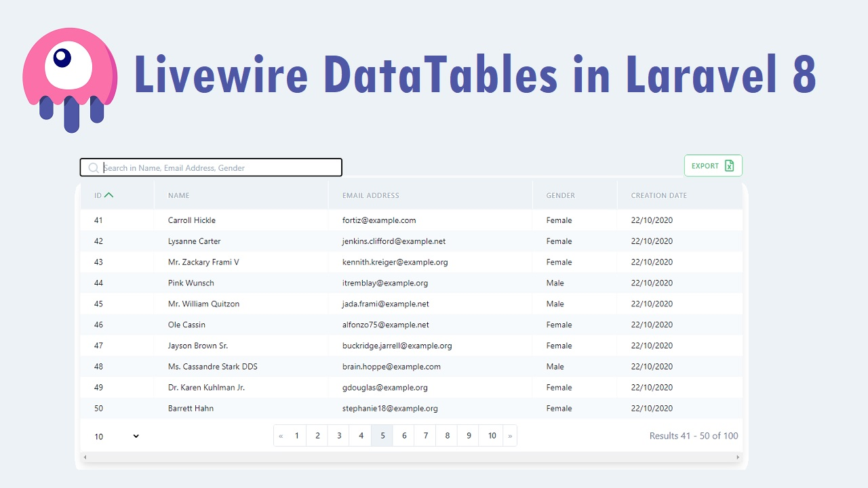Screen dimensions: 868x488
Task: Click the right arrow of the bottom scrollbar
Action: [x=738, y=457]
